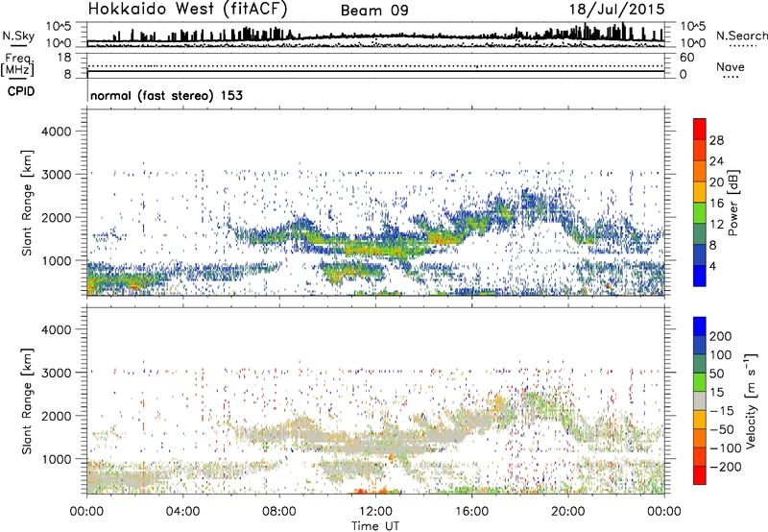Click the "4" label on Power colorbar
The width and height of the screenshot is (768, 532).
coord(712,266)
